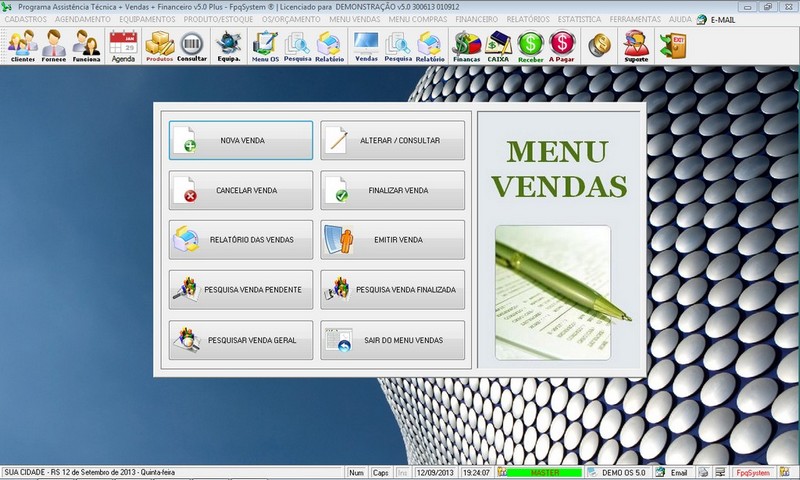Click the PESQUISA VENDA PENDENTE button
The image size is (800, 480).
click(241, 290)
